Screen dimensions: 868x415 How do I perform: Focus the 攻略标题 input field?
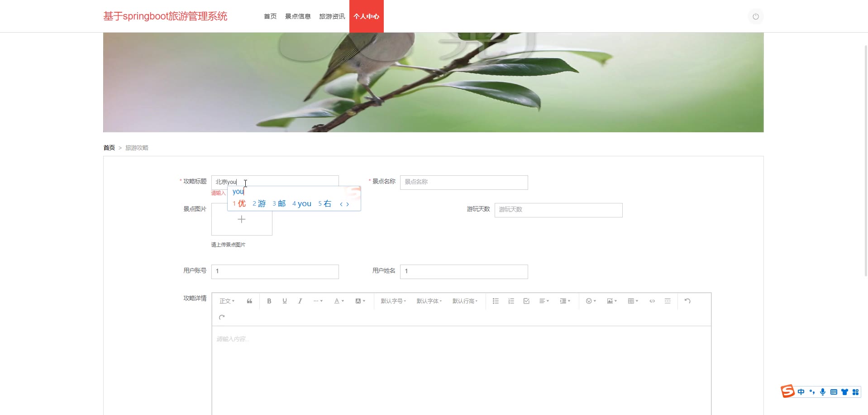(275, 182)
